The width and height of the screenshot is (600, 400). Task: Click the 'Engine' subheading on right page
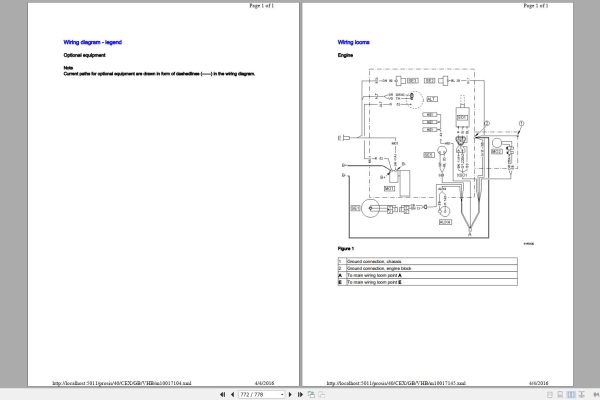[345, 55]
